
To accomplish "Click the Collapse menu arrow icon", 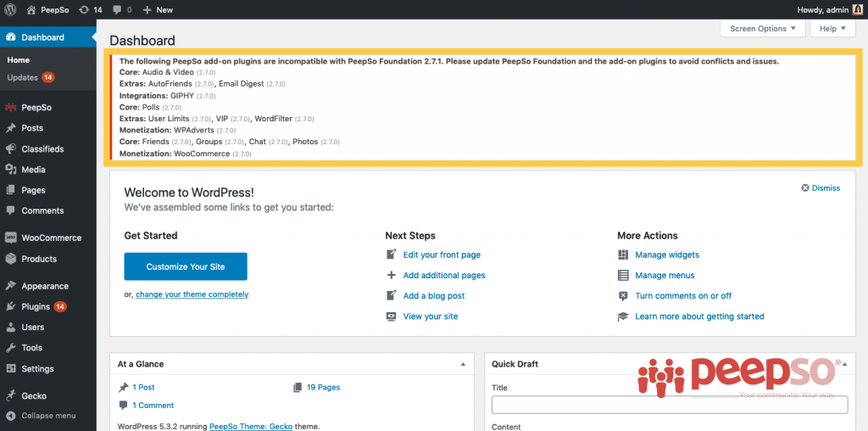I will 10,416.
